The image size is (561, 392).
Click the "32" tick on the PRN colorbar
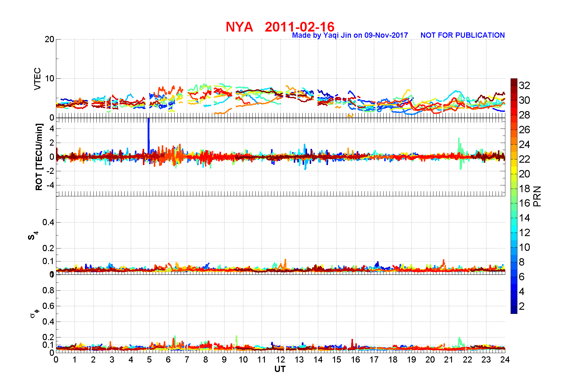tap(524, 85)
